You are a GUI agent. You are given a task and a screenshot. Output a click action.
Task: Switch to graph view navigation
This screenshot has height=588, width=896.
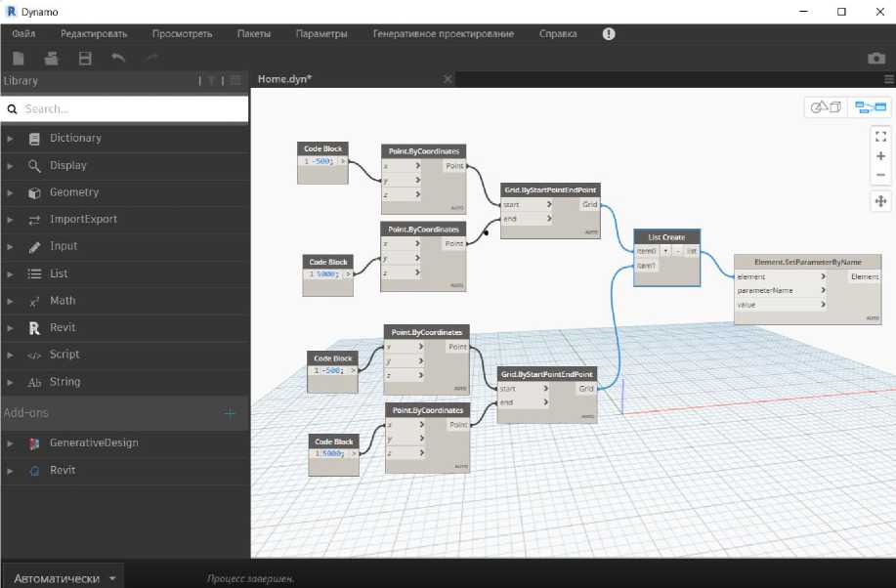(870, 107)
